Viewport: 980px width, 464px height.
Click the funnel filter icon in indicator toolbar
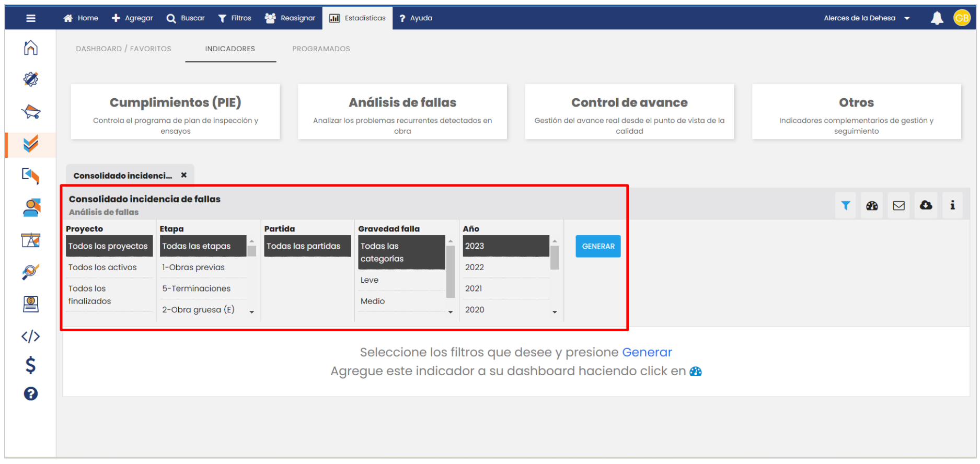845,205
